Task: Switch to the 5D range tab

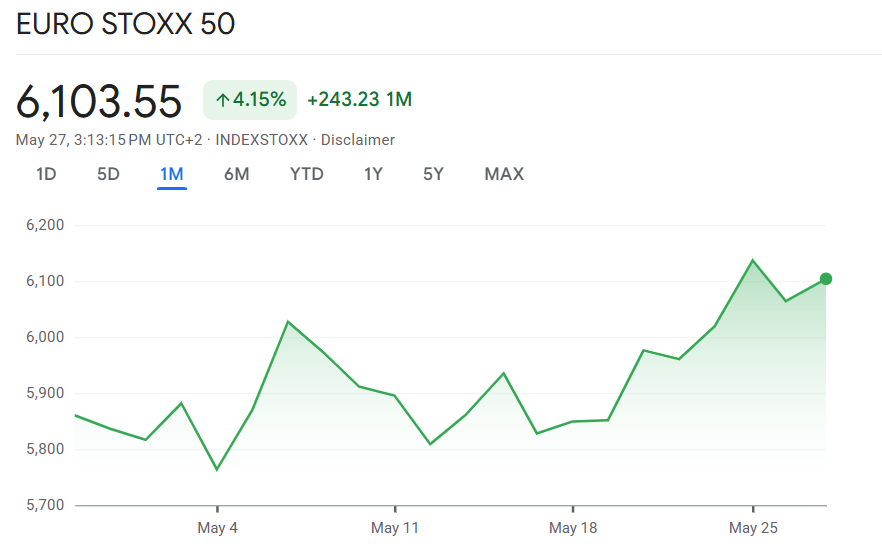Action: pyautogui.click(x=108, y=174)
